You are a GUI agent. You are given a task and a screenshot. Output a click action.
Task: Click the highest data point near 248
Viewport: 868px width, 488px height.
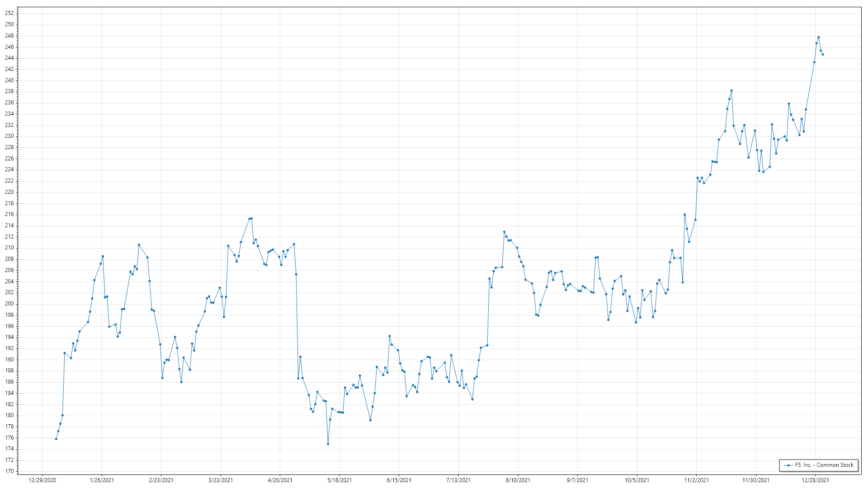[x=818, y=38]
